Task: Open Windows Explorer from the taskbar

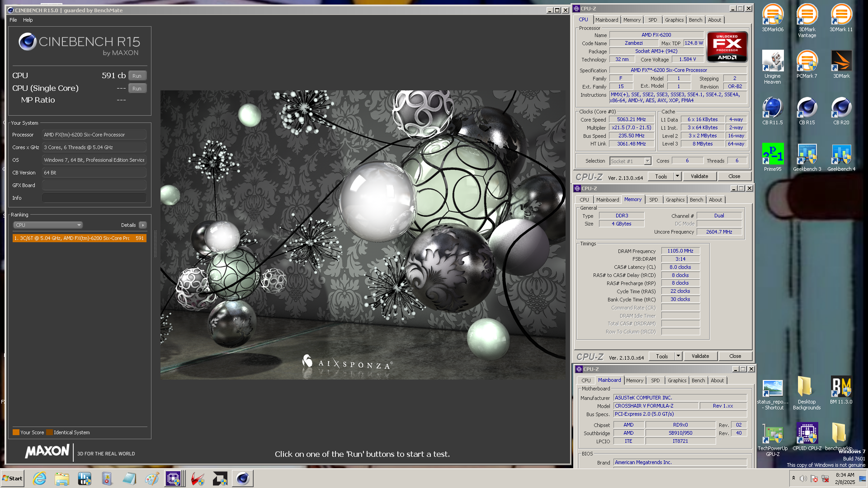Action: 62,479
